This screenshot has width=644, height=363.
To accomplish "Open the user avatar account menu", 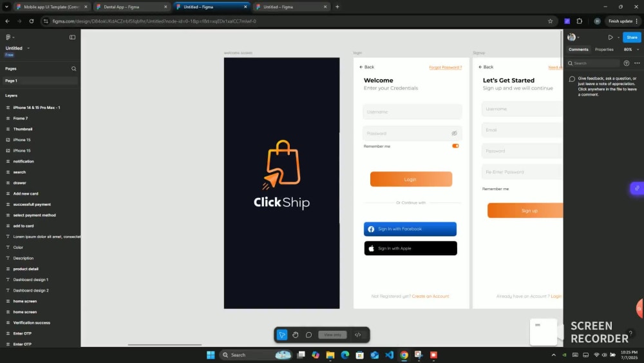I will point(573,37).
